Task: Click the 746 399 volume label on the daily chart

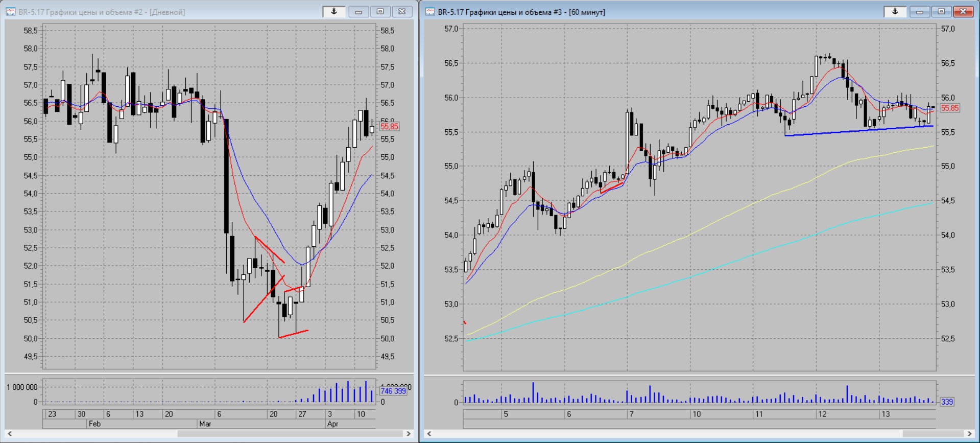Action: pos(393,391)
